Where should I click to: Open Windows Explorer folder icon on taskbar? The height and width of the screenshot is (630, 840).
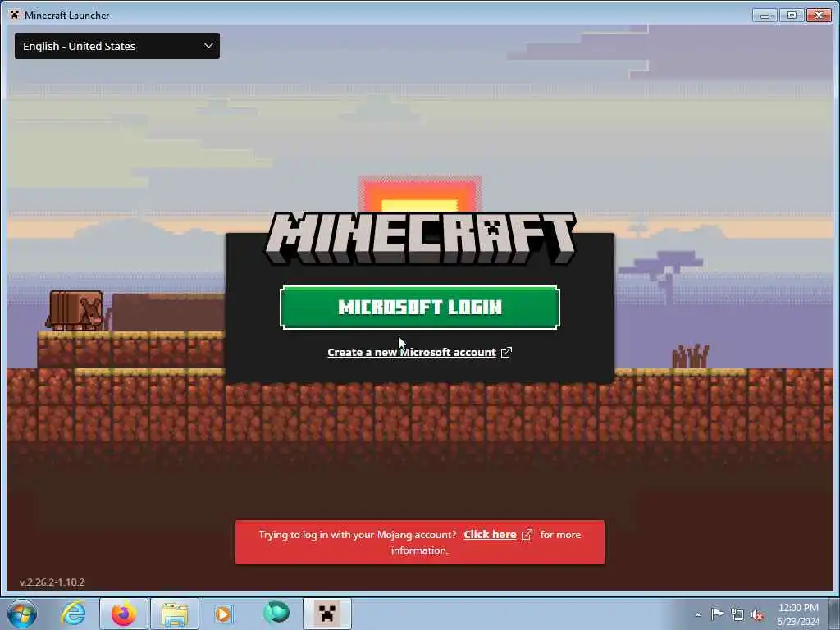pos(175,614)
